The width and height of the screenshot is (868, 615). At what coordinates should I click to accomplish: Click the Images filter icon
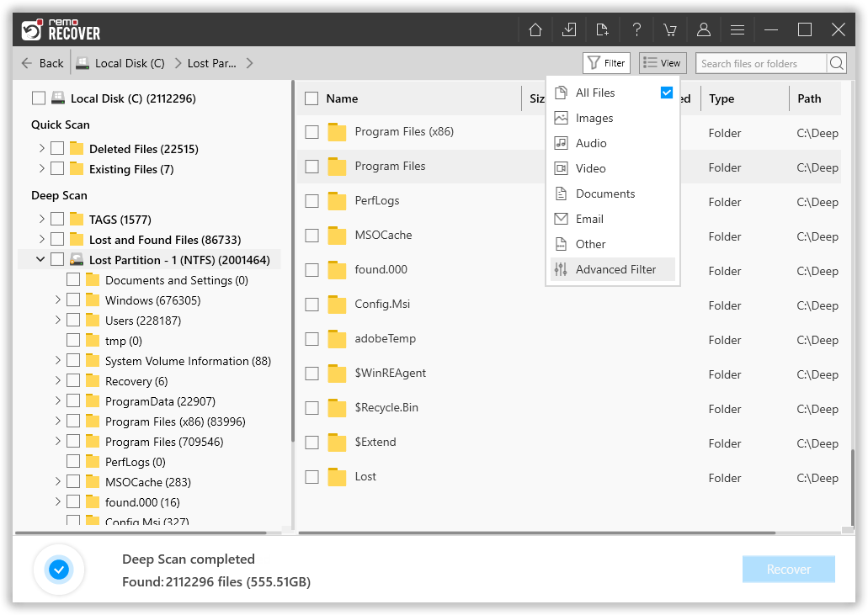pyautogui.click(x=561, y=118)
